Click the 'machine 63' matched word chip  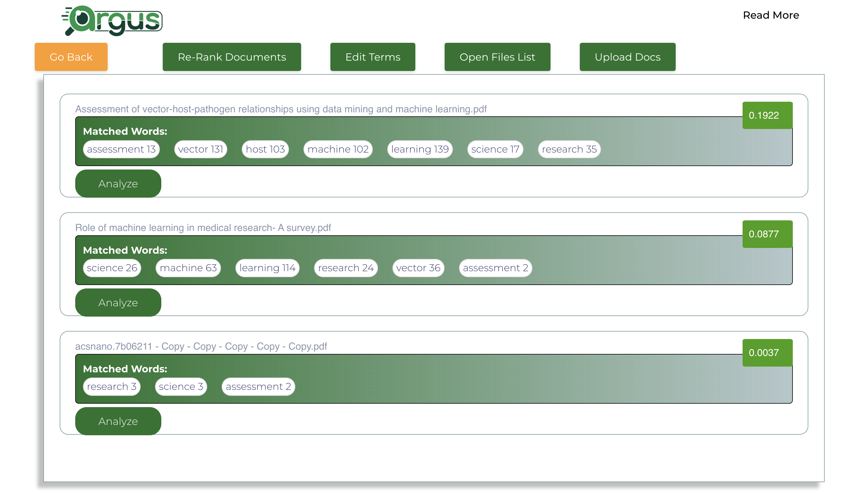point(188,268)
